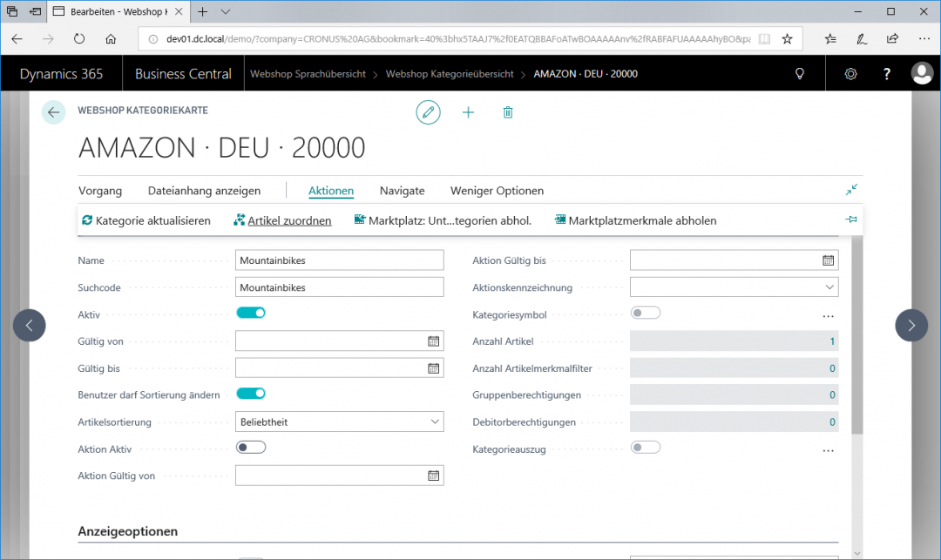Open help via the question mark

(886, 74)
